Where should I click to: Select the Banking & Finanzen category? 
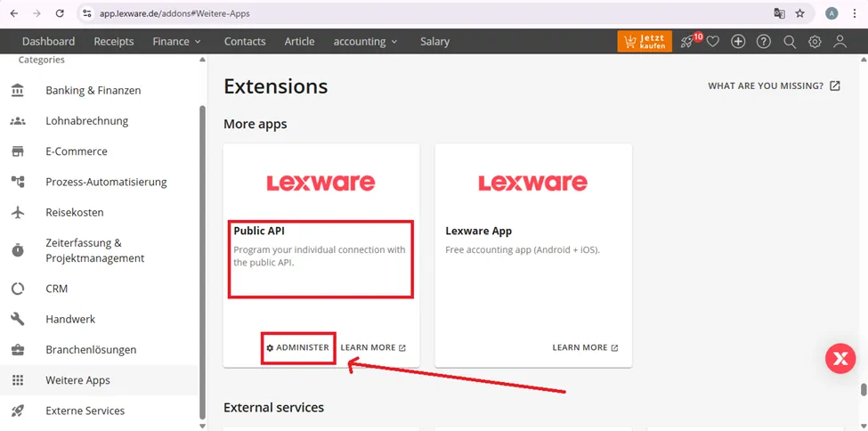click(100, 90)
